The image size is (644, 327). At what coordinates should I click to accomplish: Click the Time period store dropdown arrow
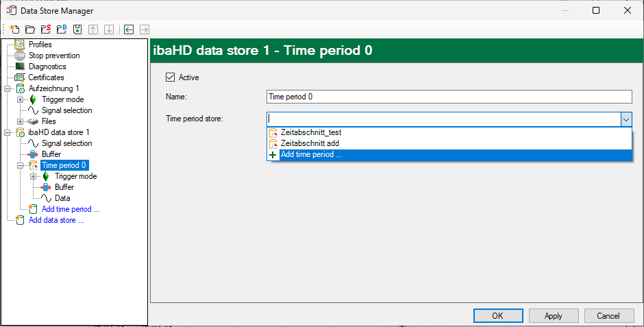click(x=626, y=119)
